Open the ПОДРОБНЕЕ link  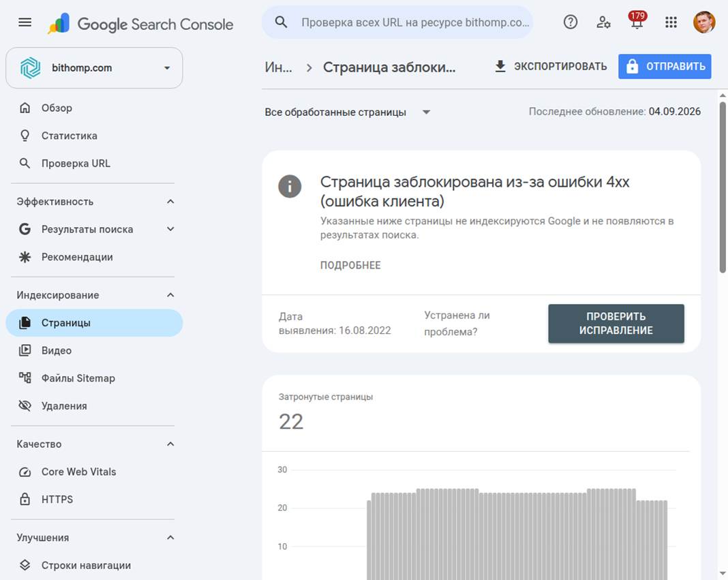350,265
